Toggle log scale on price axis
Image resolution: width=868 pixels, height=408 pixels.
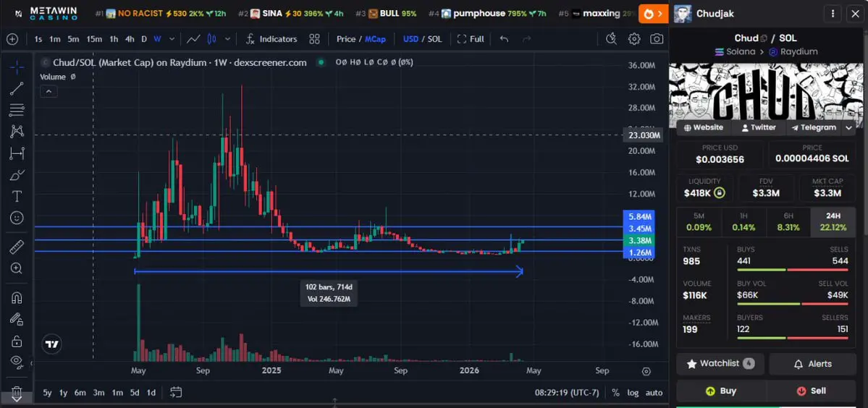633,393
